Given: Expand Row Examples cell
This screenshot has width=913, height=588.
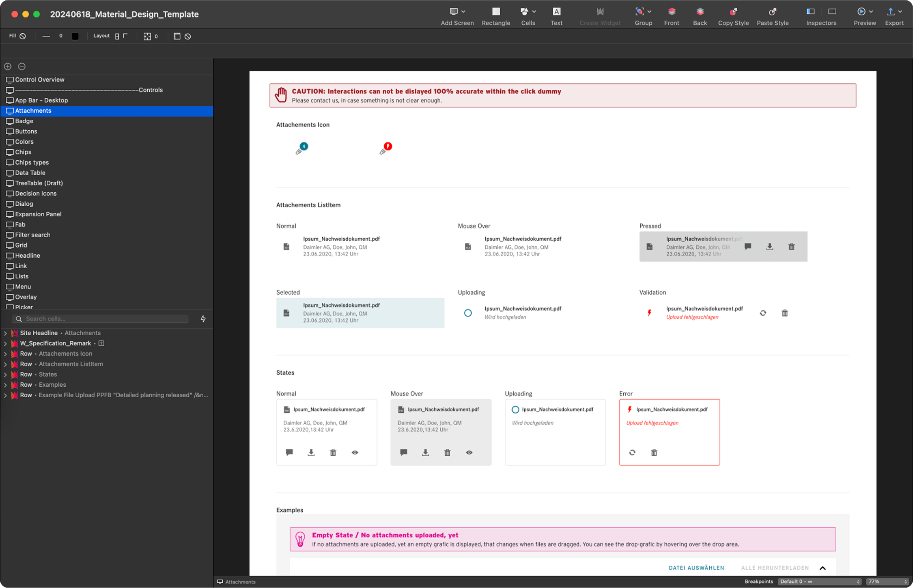Looking at the screenshot, I should (5, 385).
